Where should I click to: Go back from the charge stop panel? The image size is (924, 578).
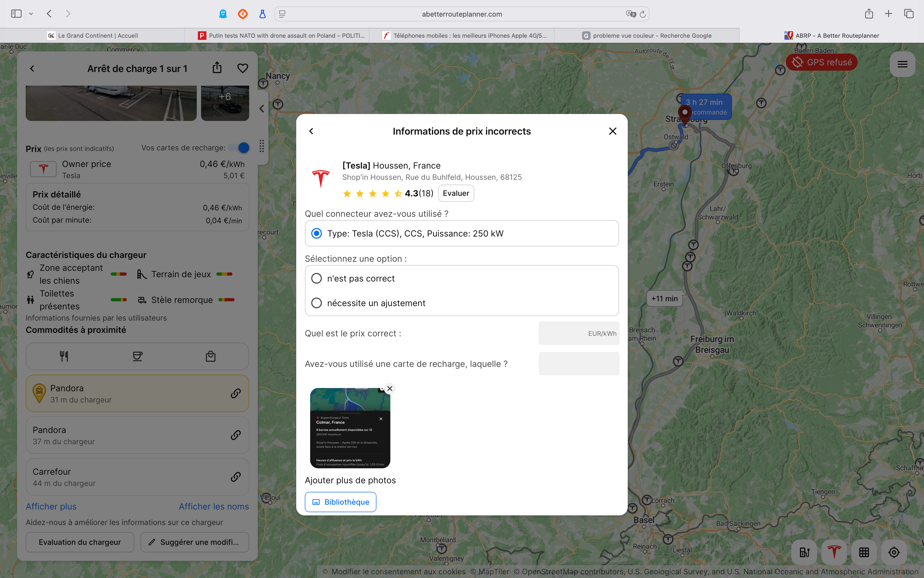point(32,69)
